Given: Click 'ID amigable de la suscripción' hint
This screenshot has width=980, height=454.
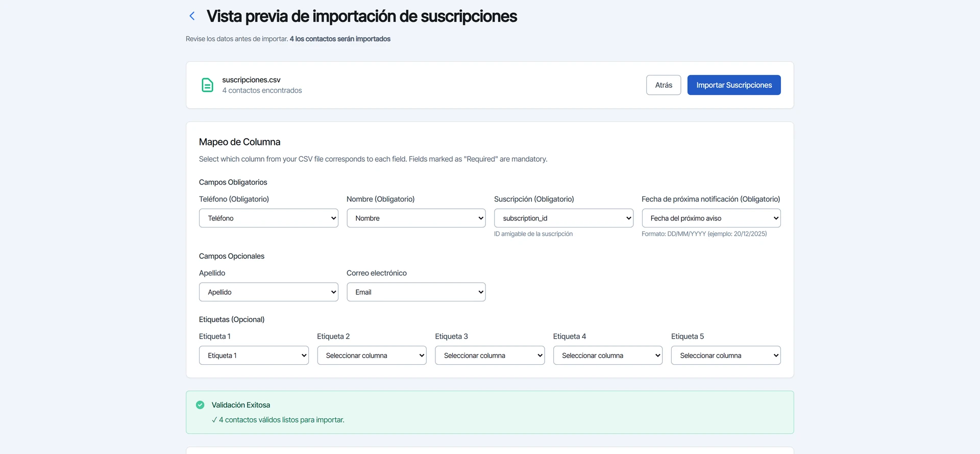Looking at the screenshot, I should (533, 234).
